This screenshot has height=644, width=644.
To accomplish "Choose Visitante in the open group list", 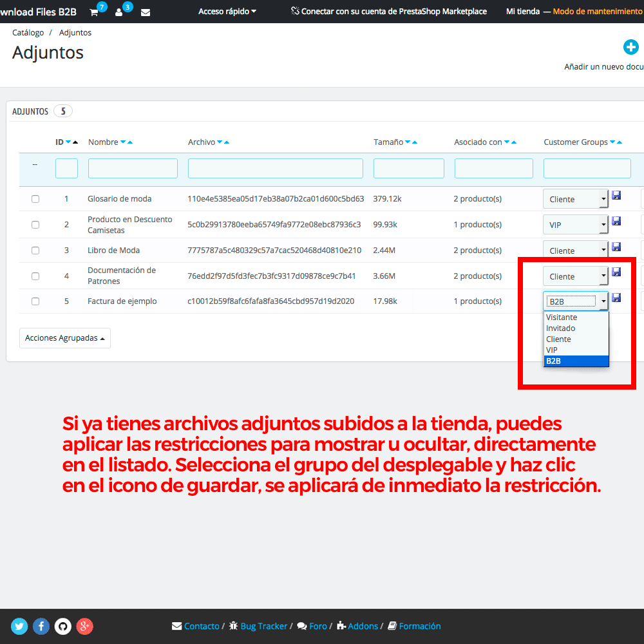I will tap(576, 317).
